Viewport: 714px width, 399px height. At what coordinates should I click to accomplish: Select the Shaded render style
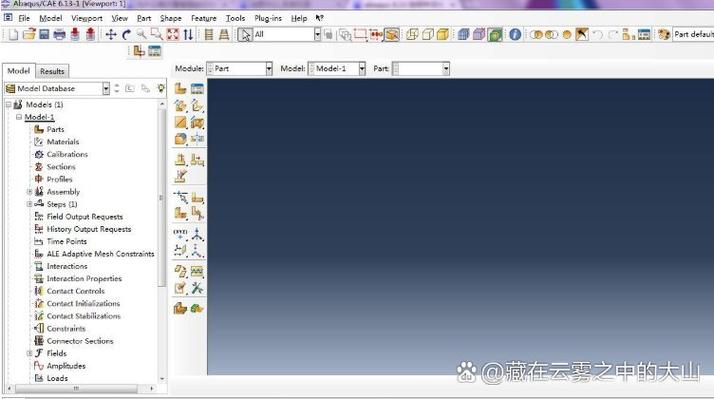pyautogui.click(x=443, y=34)
